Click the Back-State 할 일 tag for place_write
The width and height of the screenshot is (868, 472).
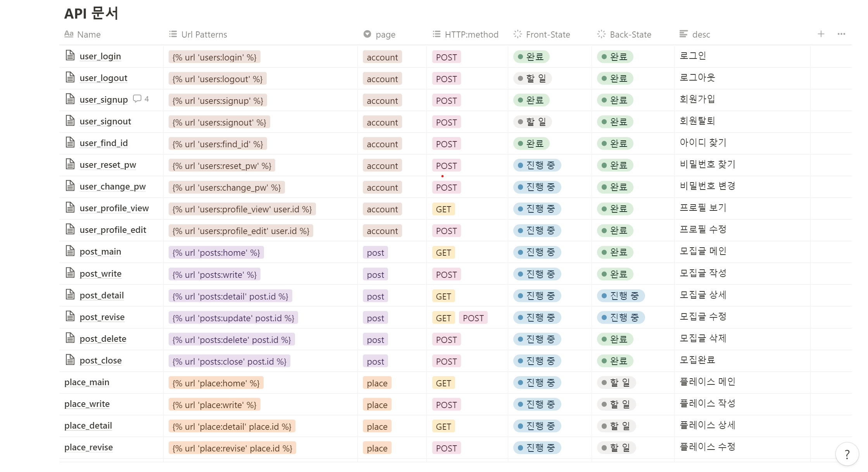tap(616, 405)
